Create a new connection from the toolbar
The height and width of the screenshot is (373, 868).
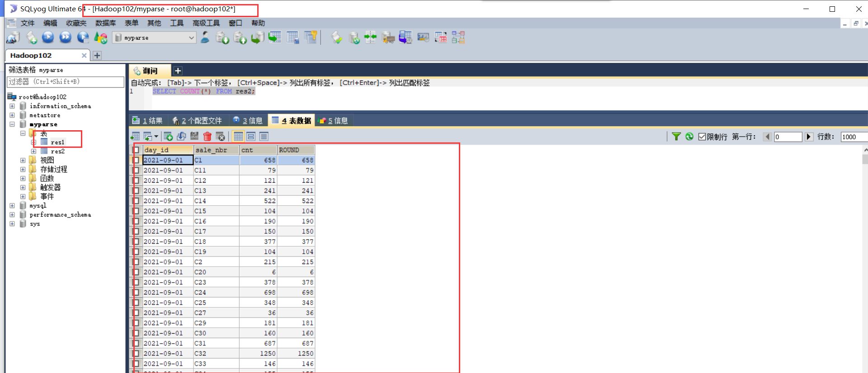13,38
